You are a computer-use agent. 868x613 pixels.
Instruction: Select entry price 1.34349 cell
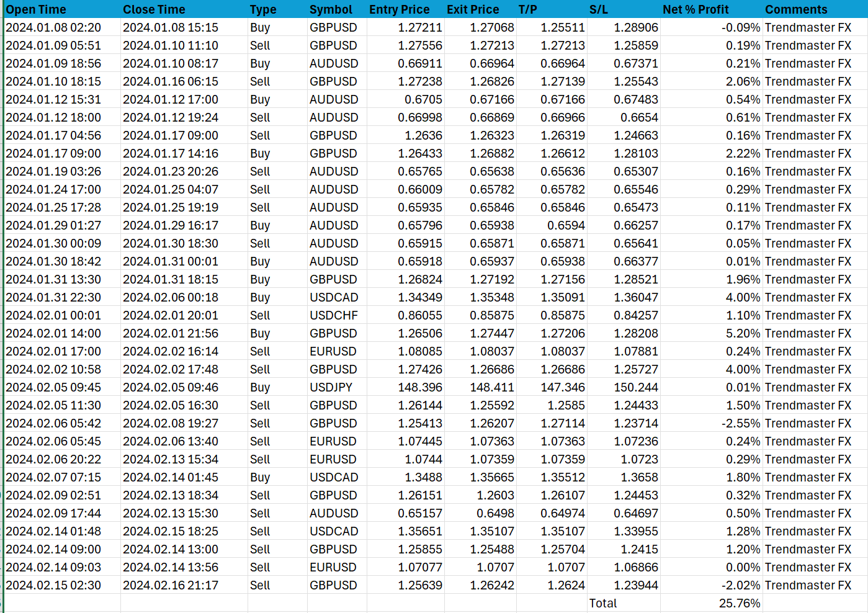(x=406, y=297)
